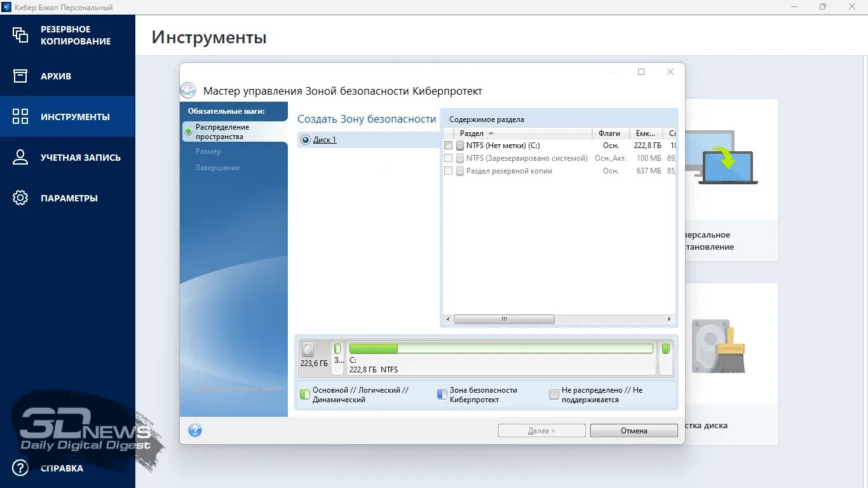Sort by the Флаги column header
The width and height of the screenshot is (868, 488).
tap(611, 133)
